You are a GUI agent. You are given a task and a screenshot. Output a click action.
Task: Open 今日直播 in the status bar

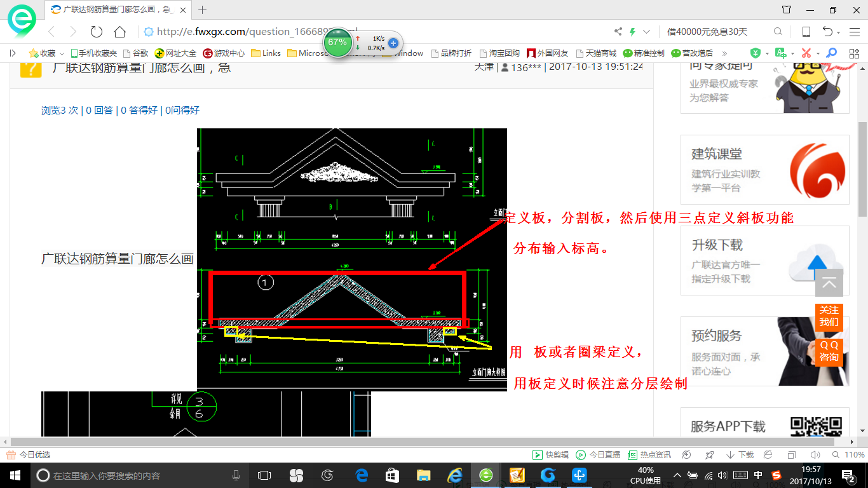coord(598,455)
